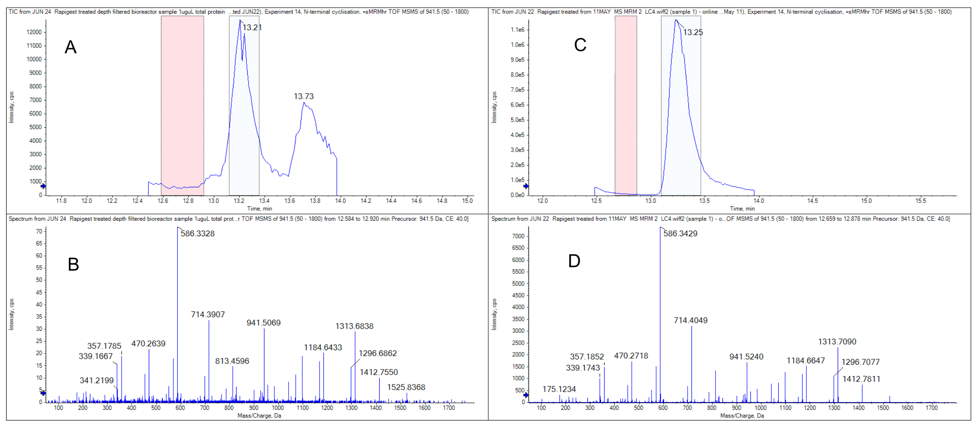Click the 813.4596 peak label

(232, 361)
